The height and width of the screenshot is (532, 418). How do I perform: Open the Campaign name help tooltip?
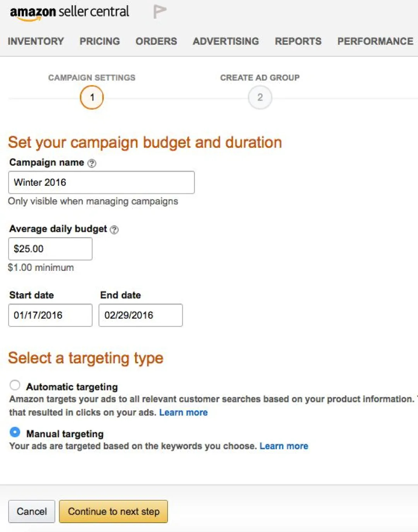(92, 163)
